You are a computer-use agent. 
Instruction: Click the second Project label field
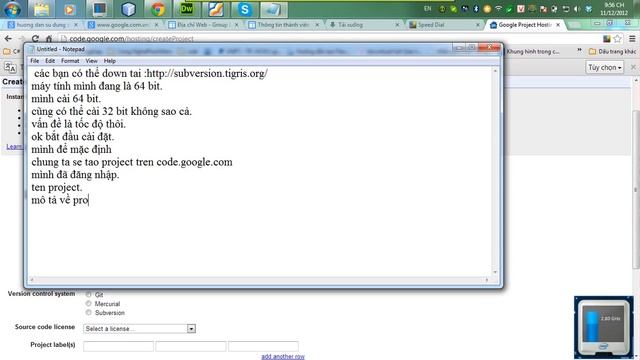point(191,346)
